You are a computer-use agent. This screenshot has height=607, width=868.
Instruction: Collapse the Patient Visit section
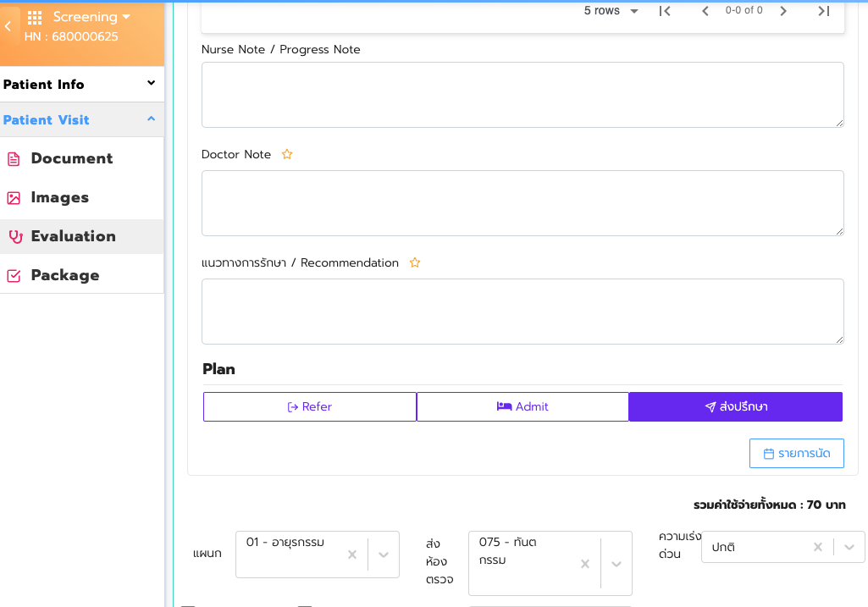coord(151,119)
